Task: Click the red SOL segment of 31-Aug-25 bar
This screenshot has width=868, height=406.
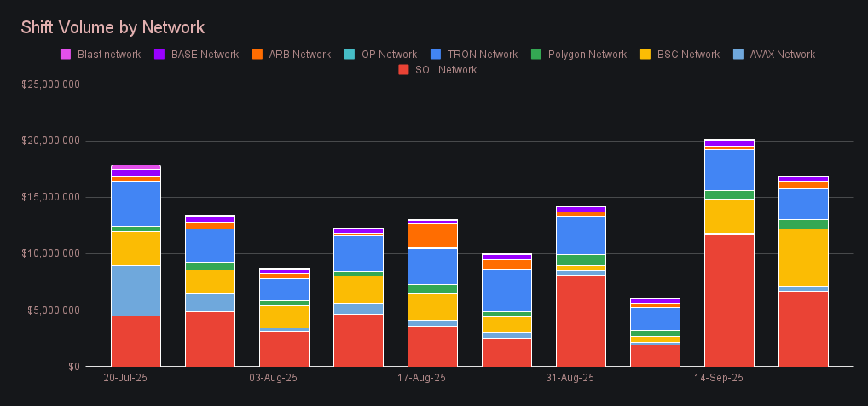Action: pyautogui.click(x=581, y=320)
